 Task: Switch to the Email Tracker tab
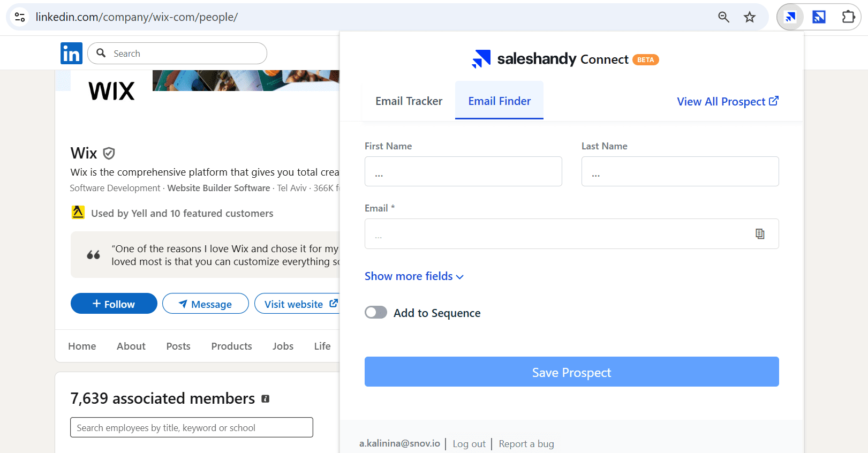[409, 101]
